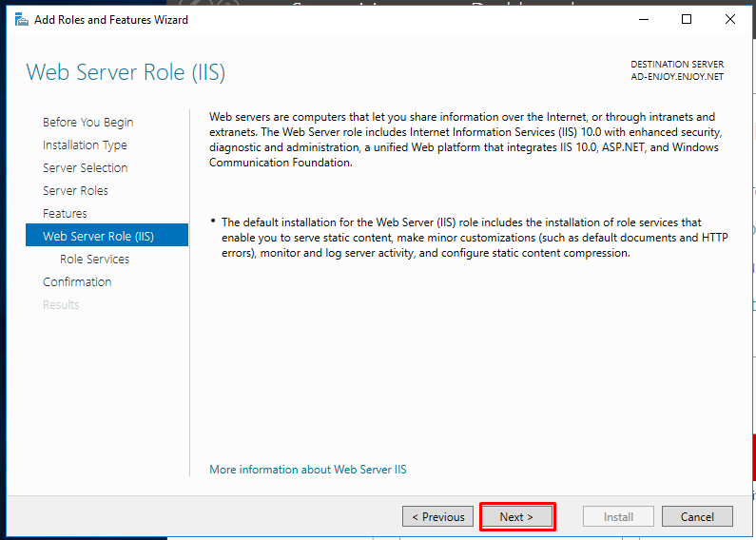The image size is (756, 540).
Task: Minimize the wizard window
Action: (643, 19)
